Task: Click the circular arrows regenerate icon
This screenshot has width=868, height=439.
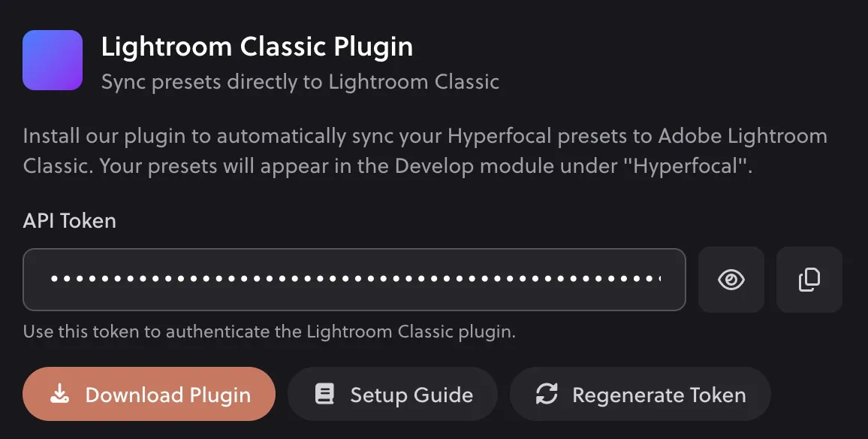Action: tap(547, 395)
